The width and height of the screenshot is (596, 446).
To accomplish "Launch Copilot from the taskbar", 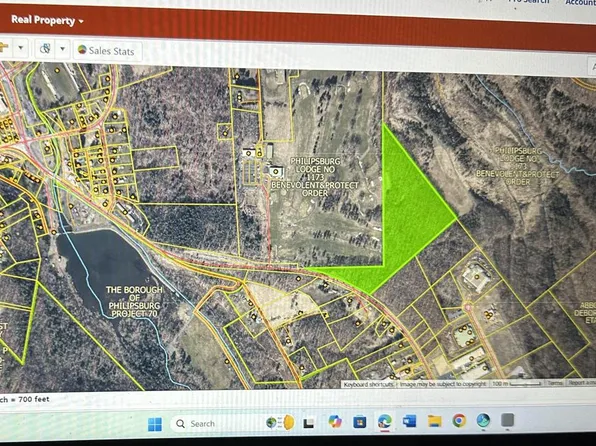I will [x=334, y=422].
